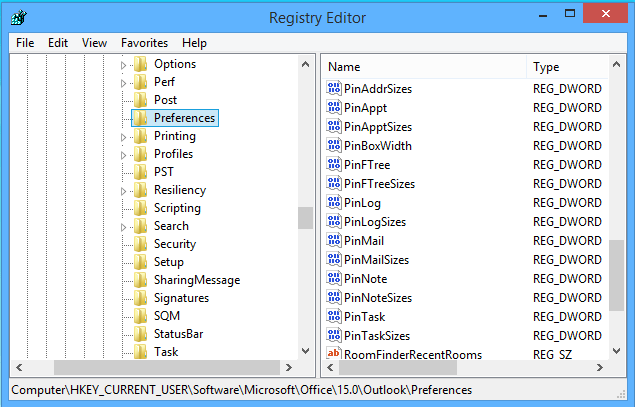Open the File menu

(x=25, y=43)
